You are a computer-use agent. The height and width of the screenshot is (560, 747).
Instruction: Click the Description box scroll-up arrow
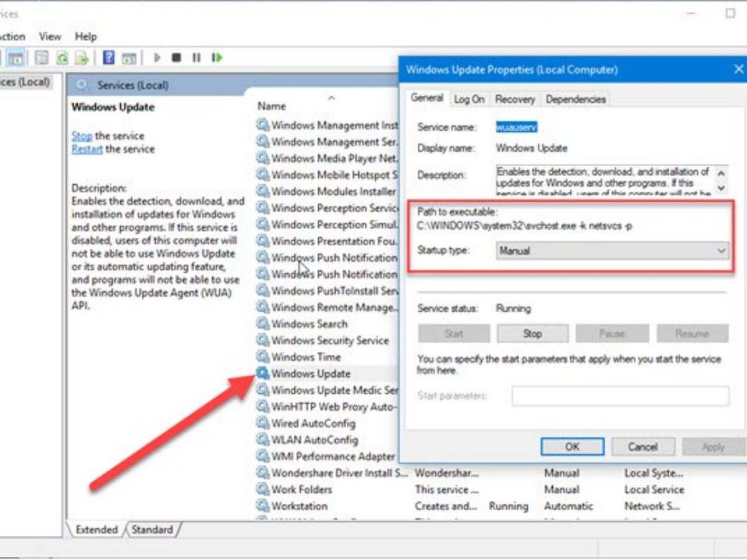721,174
